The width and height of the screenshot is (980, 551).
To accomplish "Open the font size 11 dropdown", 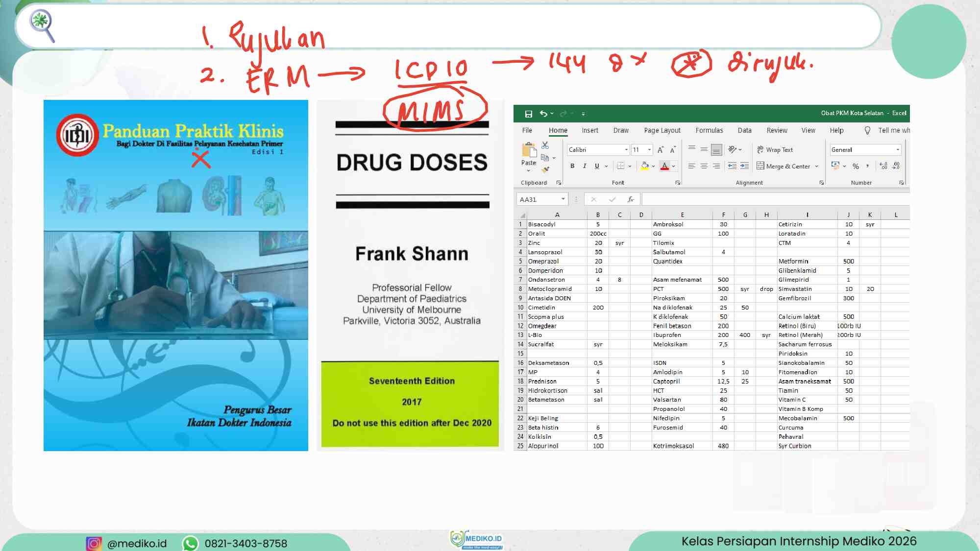I will click(649, 150).
